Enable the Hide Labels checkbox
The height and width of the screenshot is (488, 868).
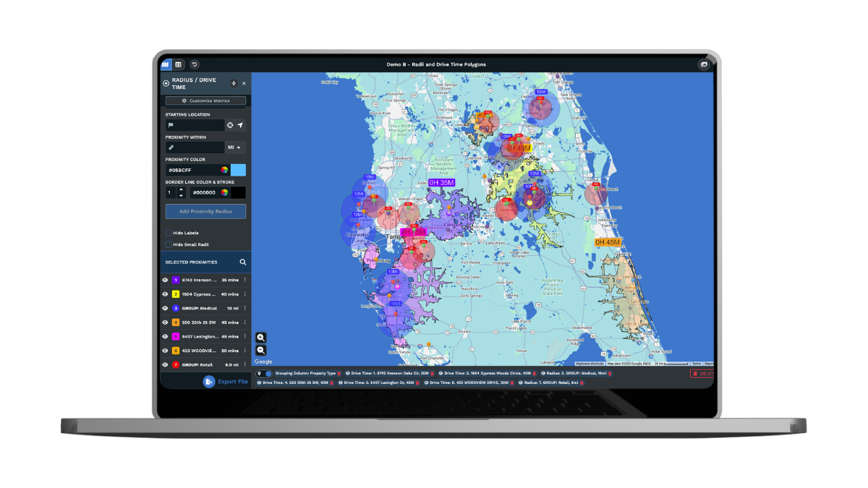point(169,233)
